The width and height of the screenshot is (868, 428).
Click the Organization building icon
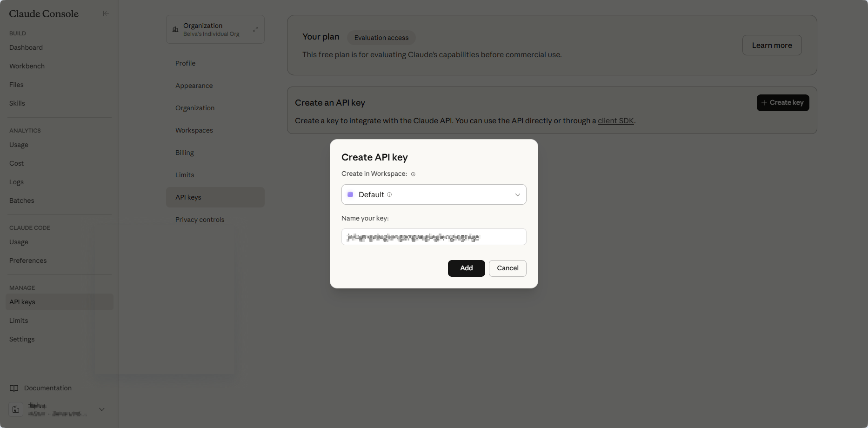point(175,29)
